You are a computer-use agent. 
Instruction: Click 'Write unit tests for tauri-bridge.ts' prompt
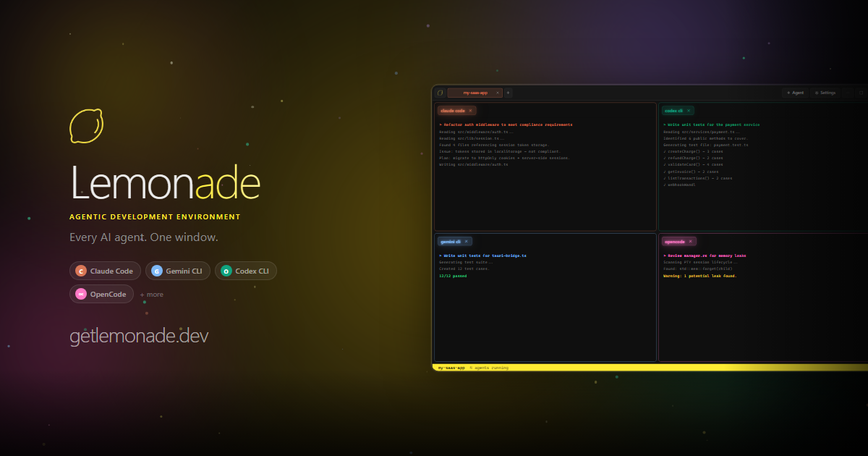(x=482, y=256)
